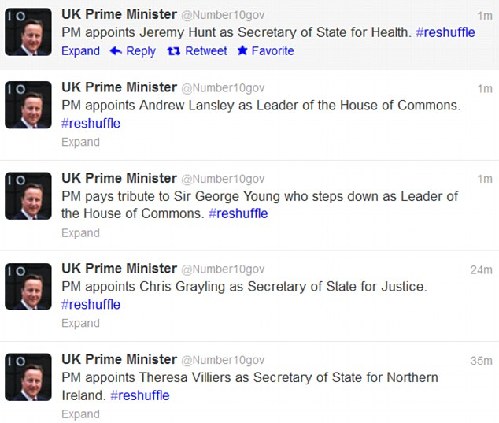The image size is (499, 423).
Task: Click avatar beside the Chris Grayling tweet
Action: pos(28,287)
